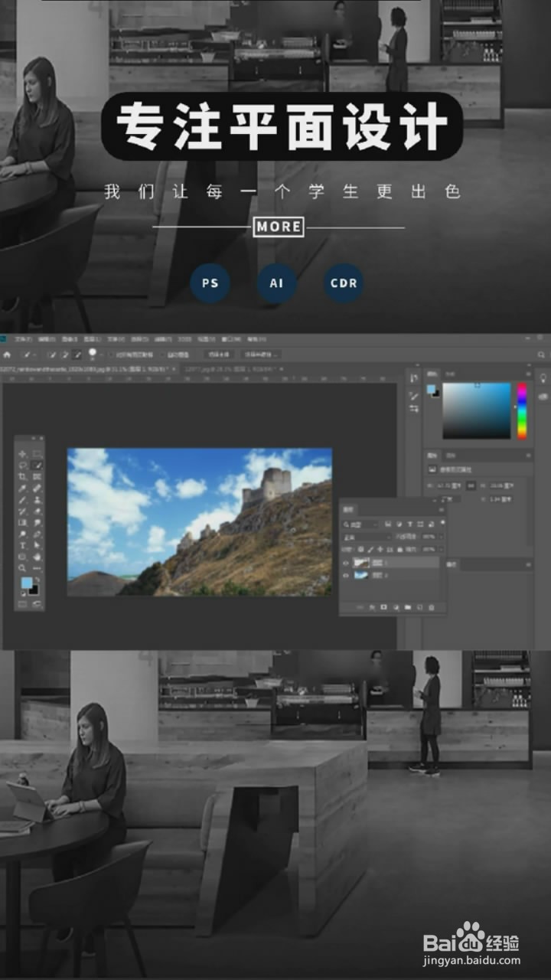Select the Clone Stamp tool
The image size is (551, 980).
[37, 500]
